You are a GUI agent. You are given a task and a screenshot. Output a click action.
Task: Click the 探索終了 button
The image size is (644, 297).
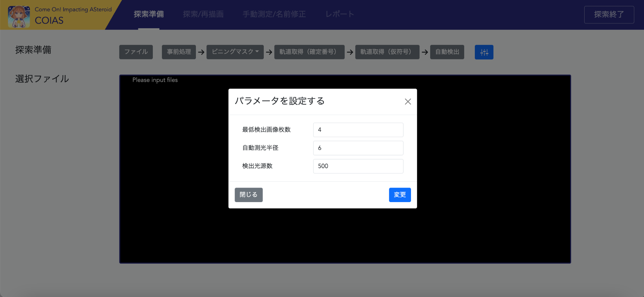pos(609,14)
